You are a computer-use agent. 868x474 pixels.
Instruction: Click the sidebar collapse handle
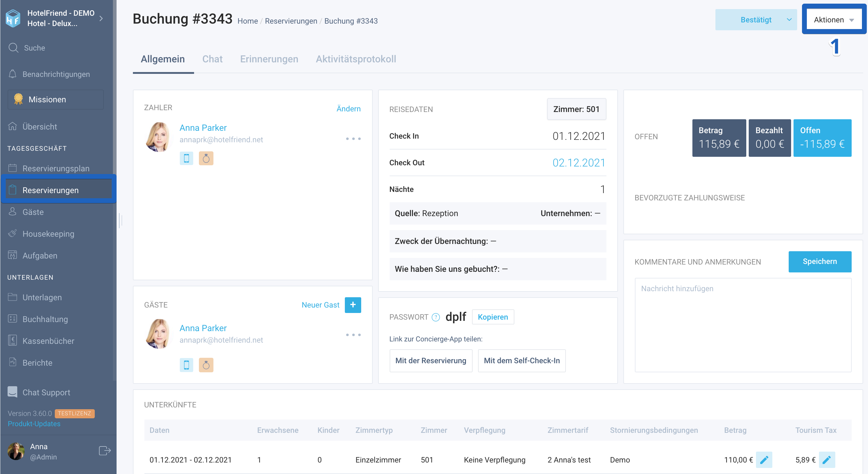click(120, 221)
